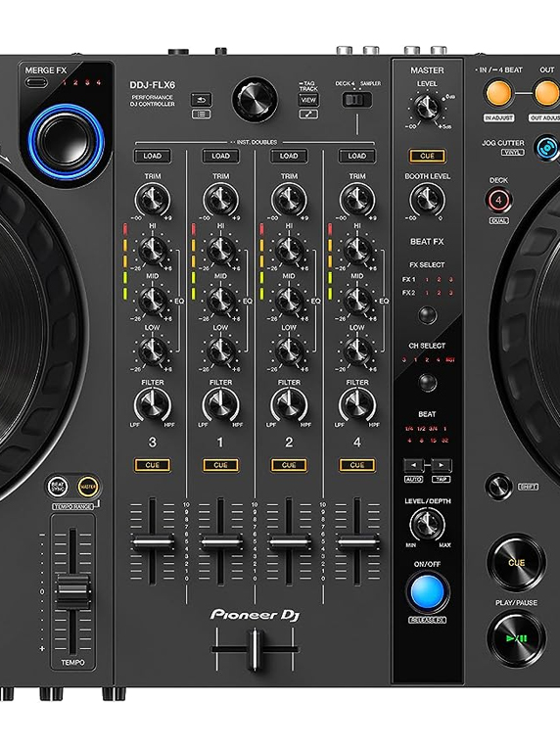This screenshot has width=560, height=748.
Task: Click the blue Jog Cutter button
Action: (546, 148)
